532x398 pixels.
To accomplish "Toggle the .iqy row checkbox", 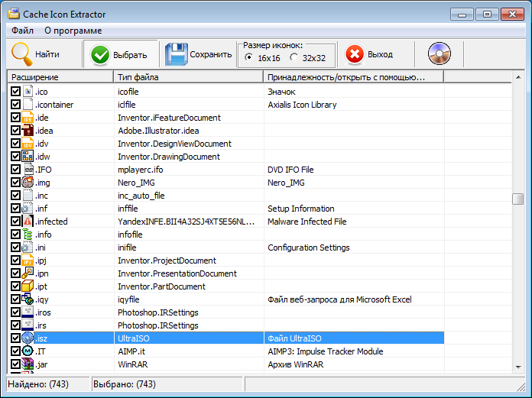I will coord(15,299).
